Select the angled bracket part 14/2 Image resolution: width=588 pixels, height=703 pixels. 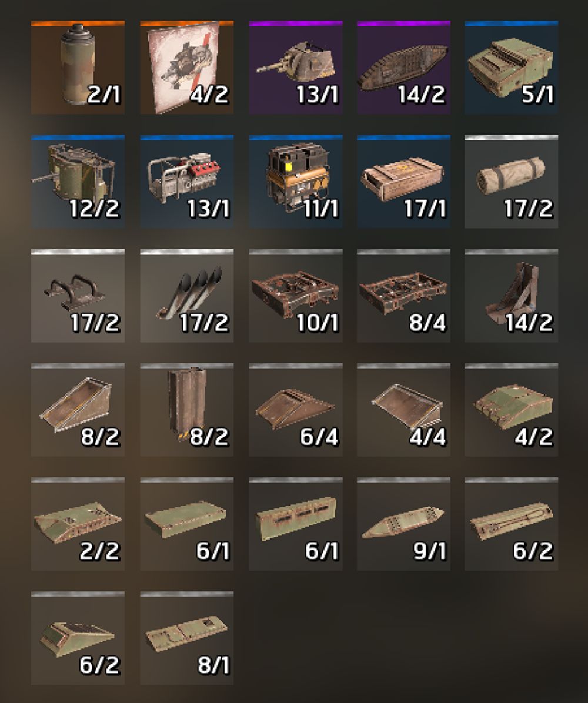click(x=512, y=296)
